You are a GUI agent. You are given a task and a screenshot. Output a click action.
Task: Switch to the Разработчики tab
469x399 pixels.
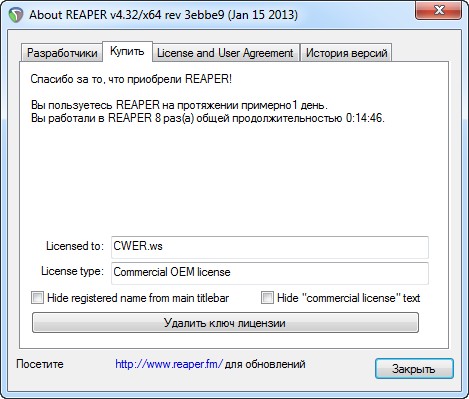62,53
